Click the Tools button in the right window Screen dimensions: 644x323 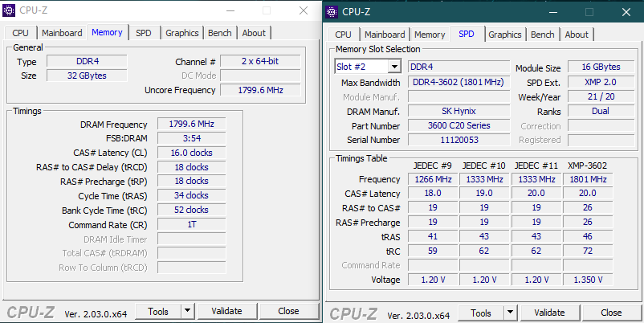(481, 313)
